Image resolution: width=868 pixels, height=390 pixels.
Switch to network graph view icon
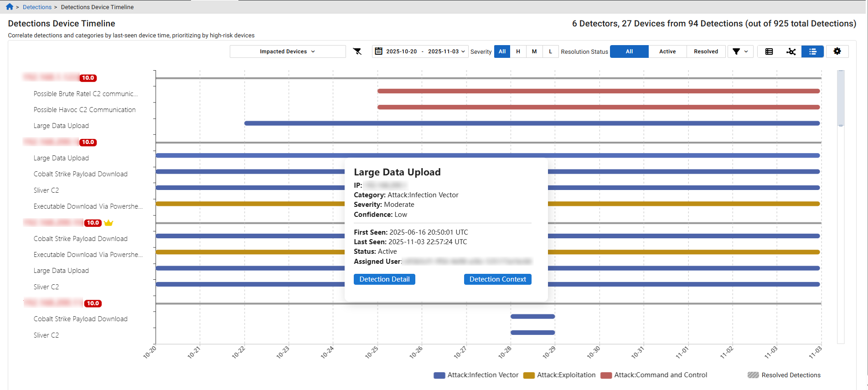(791, 51)
